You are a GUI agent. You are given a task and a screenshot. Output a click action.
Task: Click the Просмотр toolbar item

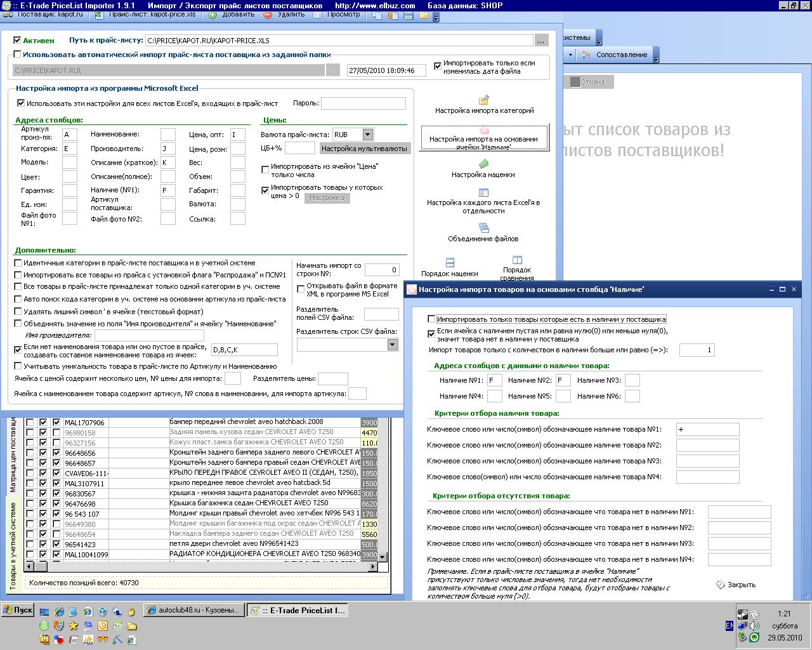pos(343,14)
